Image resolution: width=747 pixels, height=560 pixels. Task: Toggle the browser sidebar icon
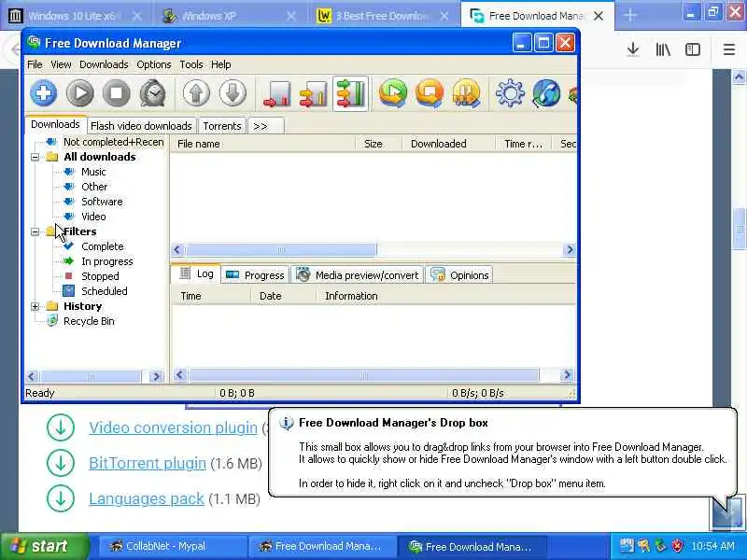click(x=693, y=49)
